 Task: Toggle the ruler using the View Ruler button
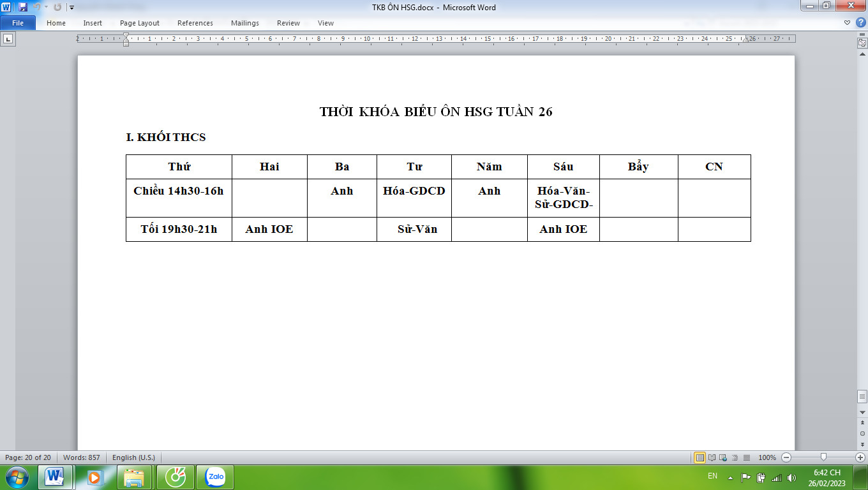[862, 43]
